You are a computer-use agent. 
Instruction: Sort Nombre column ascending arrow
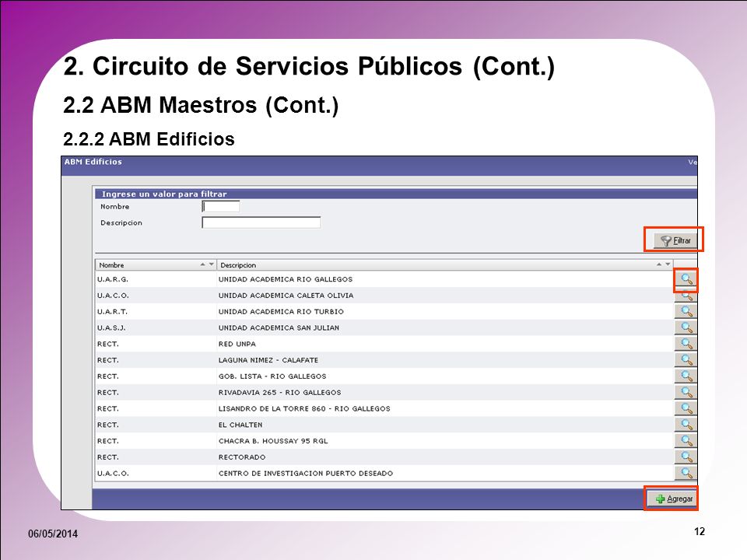click(x=203, y=264)
